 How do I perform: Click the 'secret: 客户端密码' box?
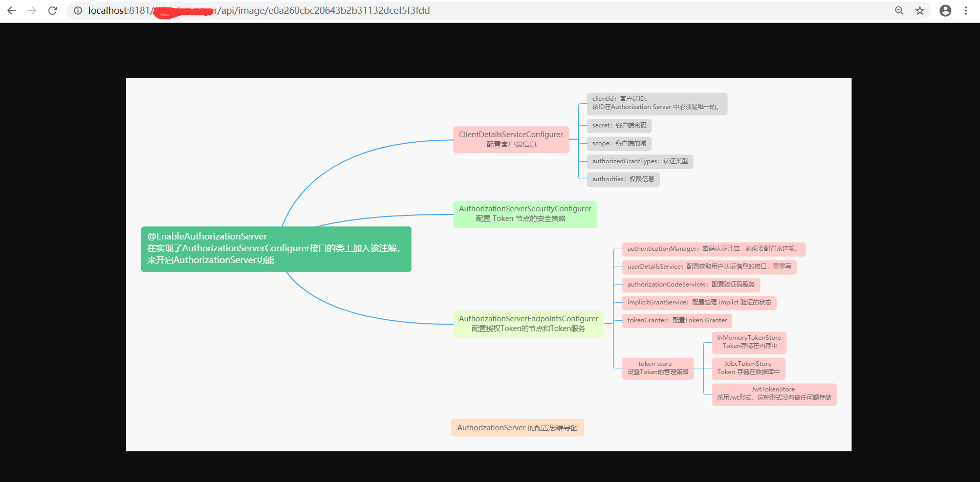619,126
